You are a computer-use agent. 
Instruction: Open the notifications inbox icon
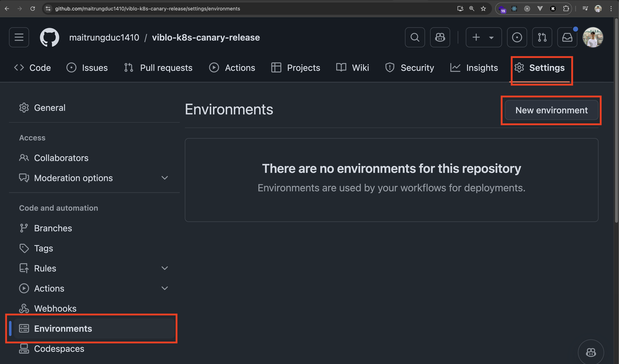click(x=567, y=37)
